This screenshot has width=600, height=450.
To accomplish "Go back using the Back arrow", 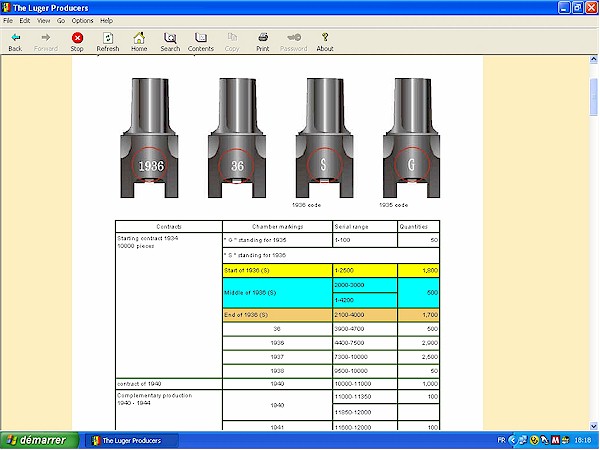I will point(15,42).
